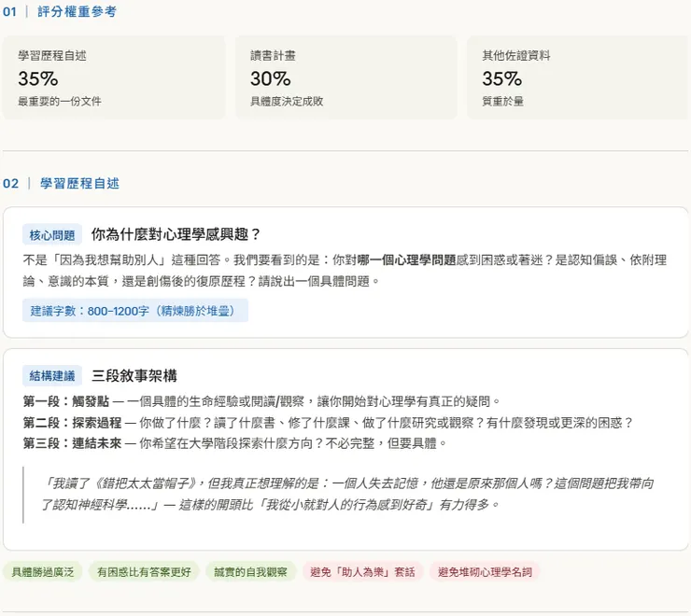Click the red 避免「助人為樂」套話 tag
The image size is (691, 616).
(362, 571)
